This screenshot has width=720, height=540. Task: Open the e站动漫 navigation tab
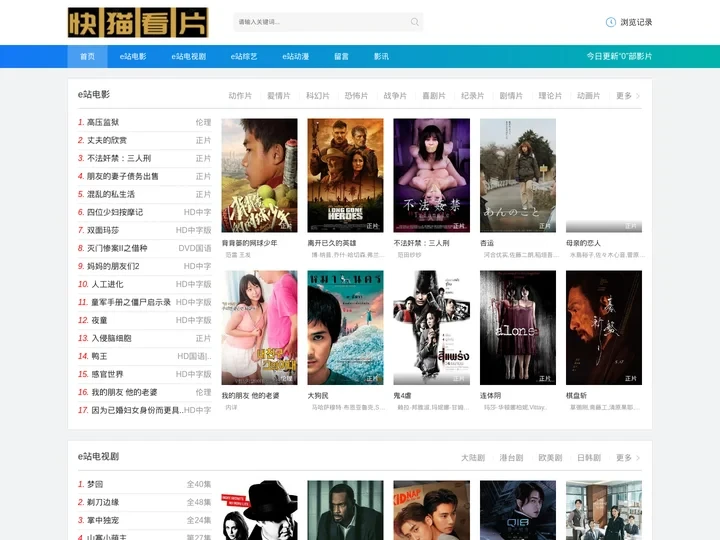tap(296, 56)
